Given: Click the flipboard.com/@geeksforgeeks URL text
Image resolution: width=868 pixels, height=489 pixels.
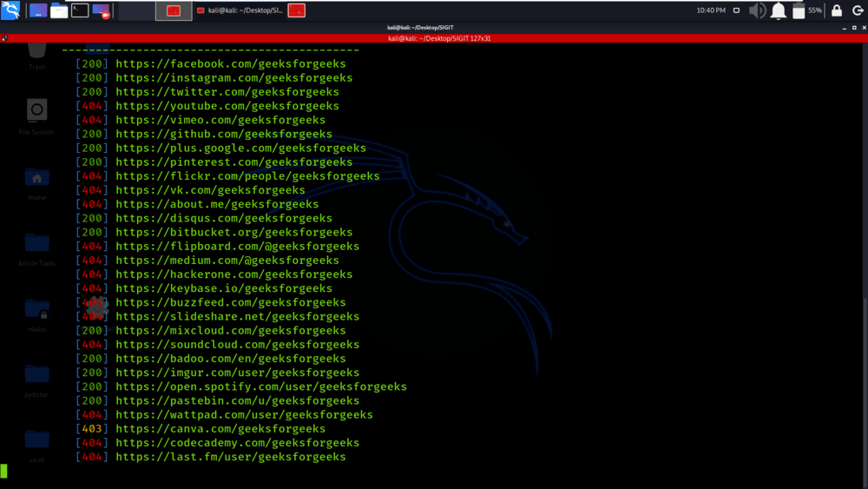Looking at the screenshot, I should (x=238, y=246).
